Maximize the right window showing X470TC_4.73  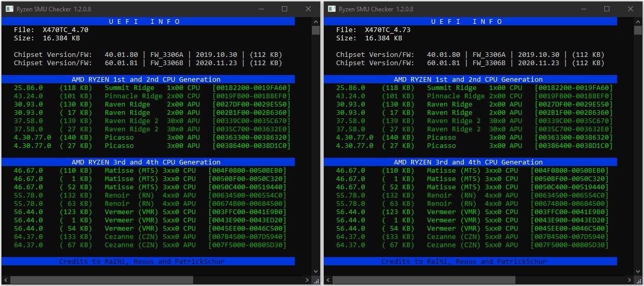tap(607, 9)
